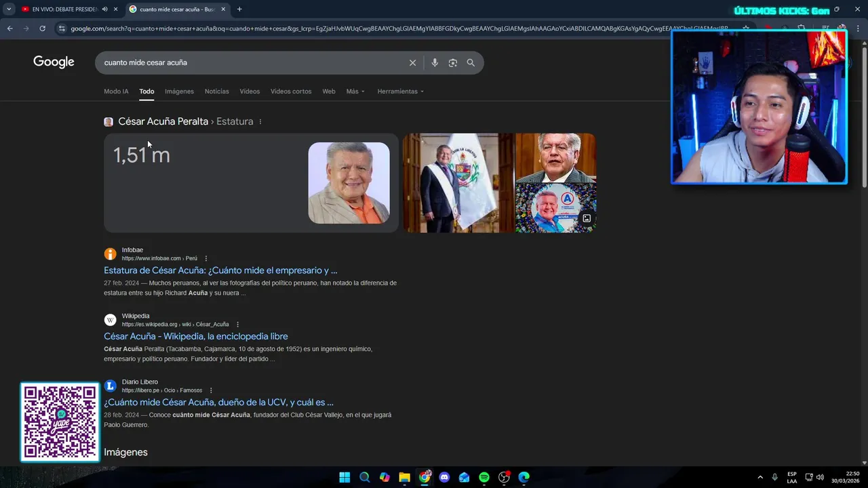Open three-dot menu beside Infobae result

(206, 258)
